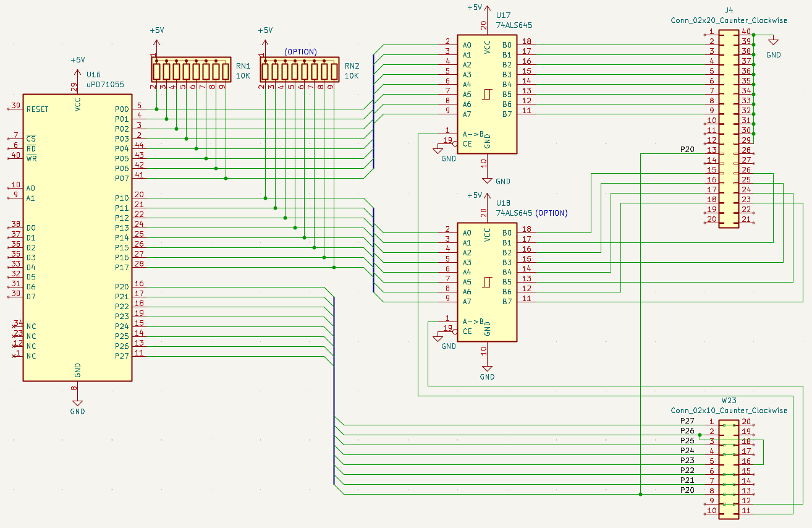The image size is (812, 528).
Task: Click the GND symbol below U16
Action: click(77, 403)
